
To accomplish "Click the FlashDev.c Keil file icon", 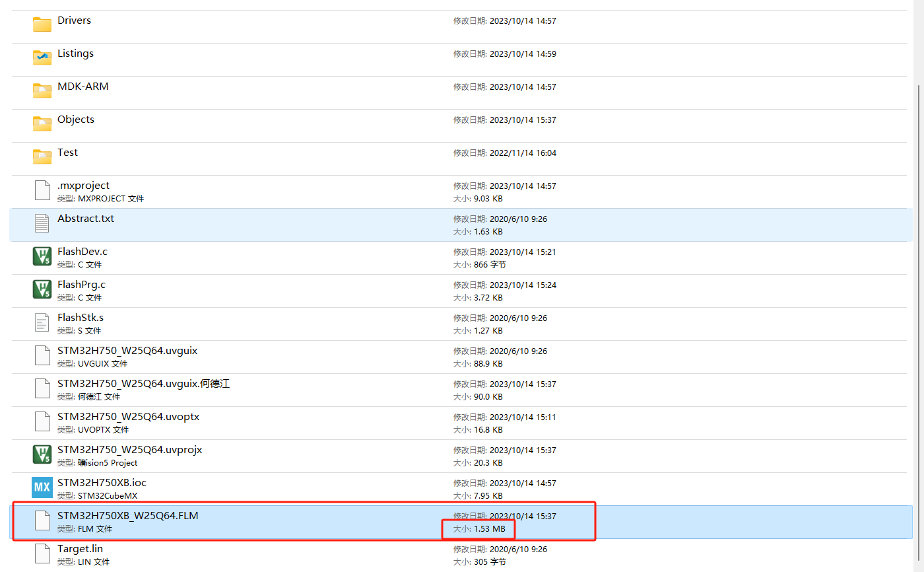I will [x=42, y=256].
